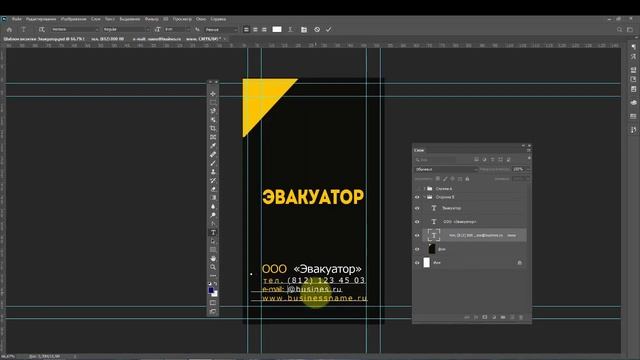640x360 pixels.
Task: Cancel current text edits
Action: click(317, 29)
